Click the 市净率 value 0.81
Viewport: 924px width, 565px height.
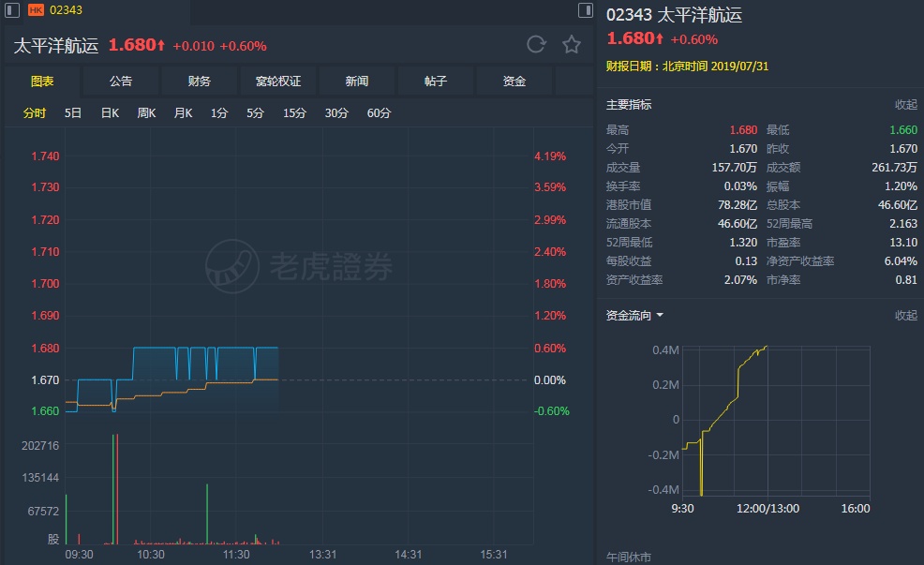point(906,280)
